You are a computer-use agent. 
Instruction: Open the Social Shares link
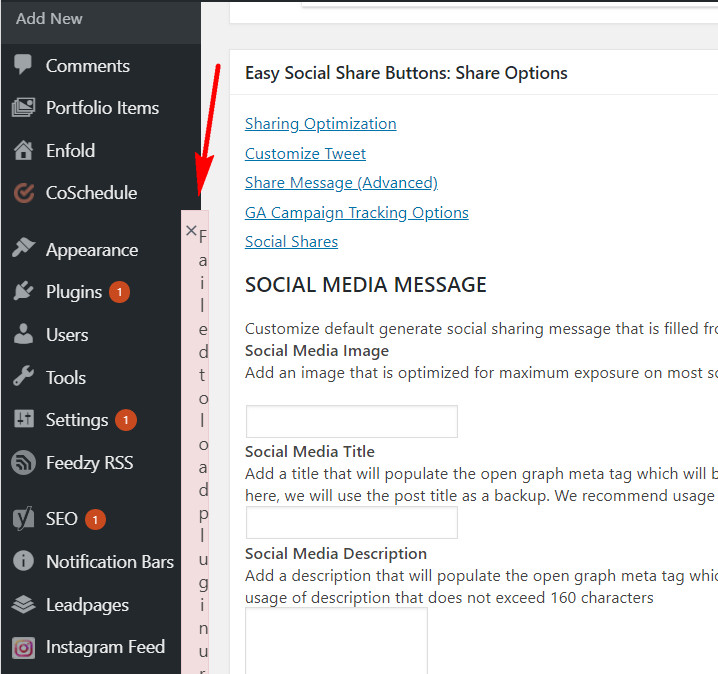(x=291, y=241)
